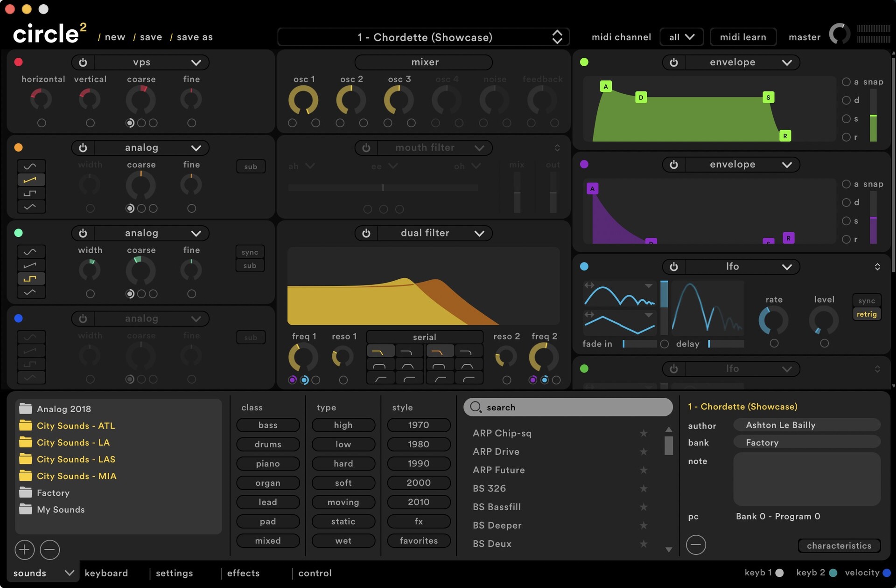Toggle power for the vps oscillator
The image size is (896, 588).
click(x=83, y=62)
